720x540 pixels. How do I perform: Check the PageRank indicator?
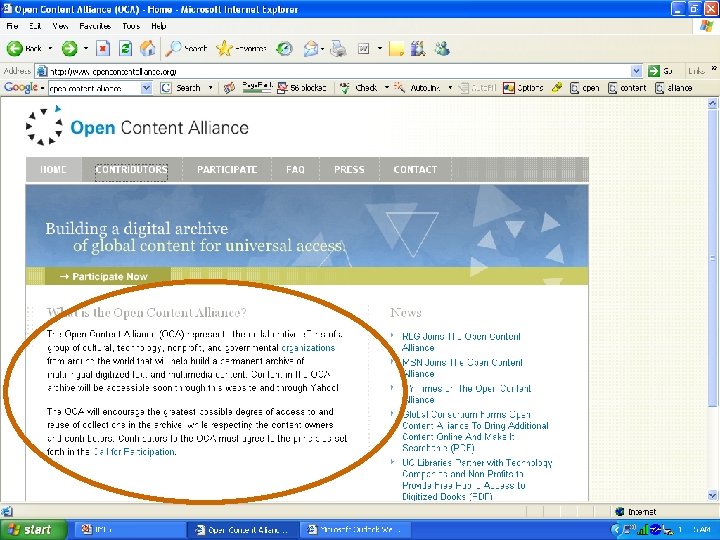(257, 87)
